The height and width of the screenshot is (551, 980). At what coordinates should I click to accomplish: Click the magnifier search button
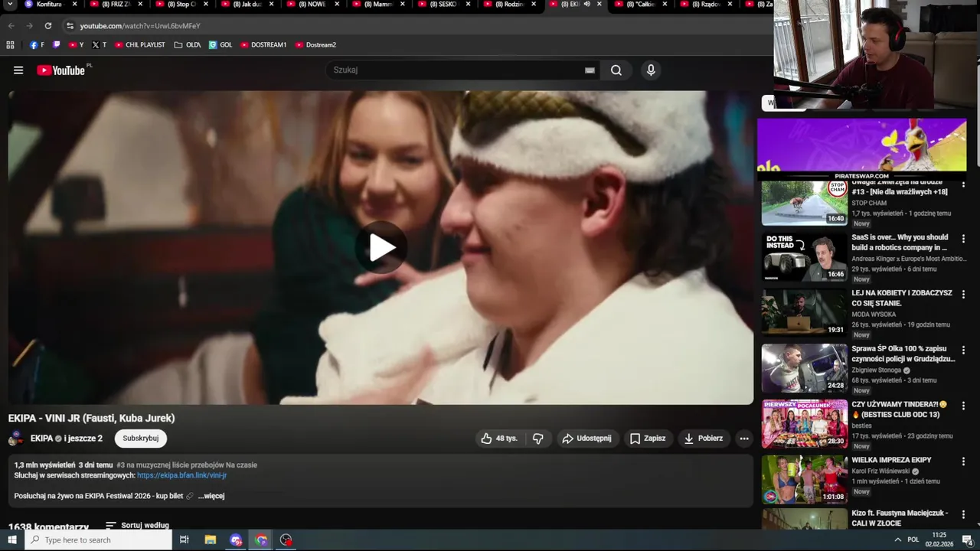pos(616,70)
